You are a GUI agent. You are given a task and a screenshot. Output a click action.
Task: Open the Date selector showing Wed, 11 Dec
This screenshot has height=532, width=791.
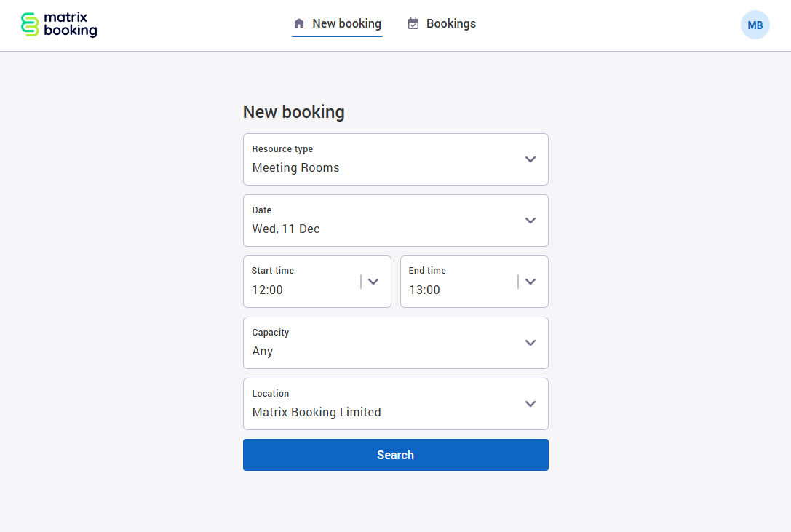[396, 221]
